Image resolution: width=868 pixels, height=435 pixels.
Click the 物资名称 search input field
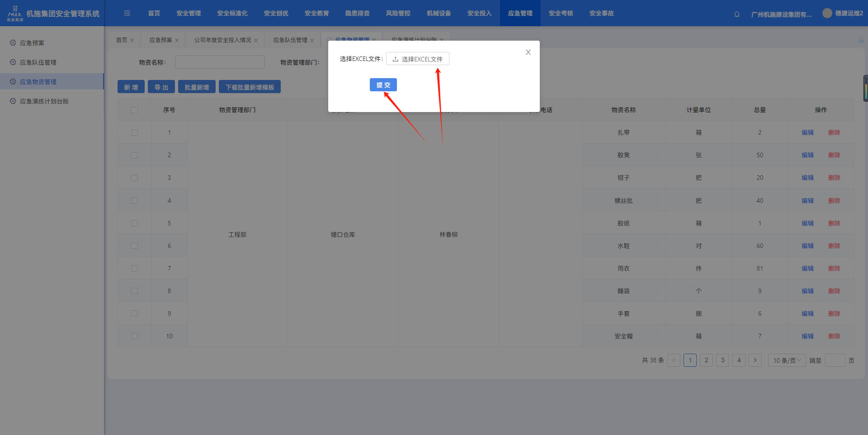click(220, 62)
